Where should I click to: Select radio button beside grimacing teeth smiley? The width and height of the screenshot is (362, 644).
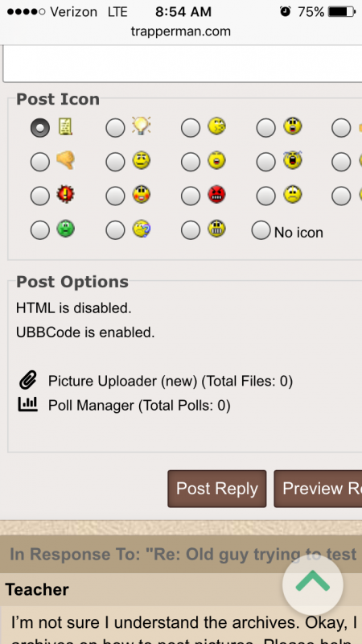191,230
